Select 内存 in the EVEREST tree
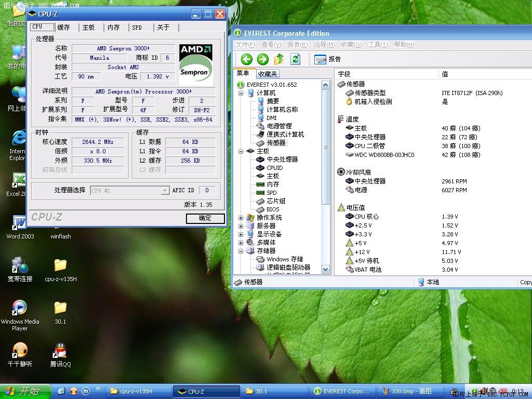532x399 pixels. 273,184
